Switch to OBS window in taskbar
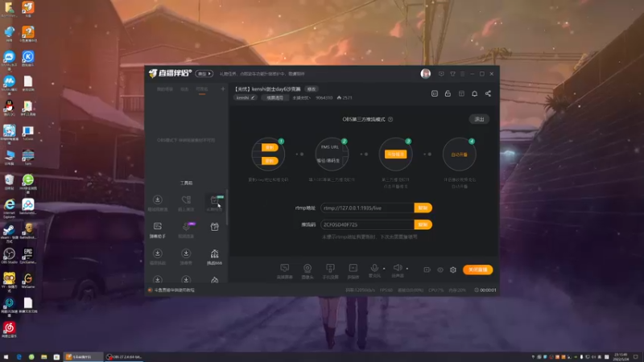The image size is (644, 362). 123,357
